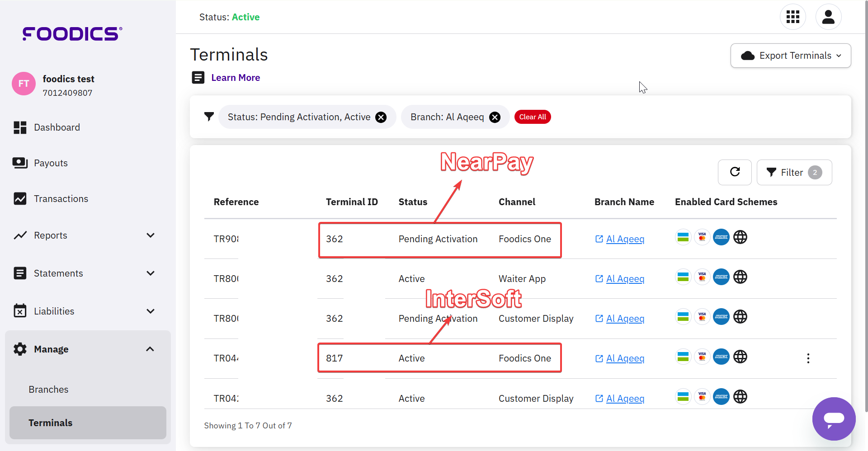Click the Visa/Mastercard icon in the Waiter App row

click(x=702, y=277)
